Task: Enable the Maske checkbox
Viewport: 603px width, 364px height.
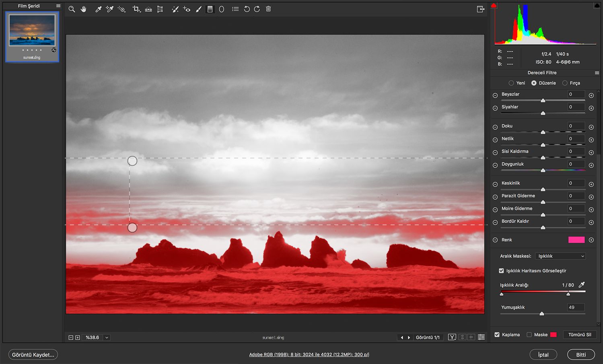Action: (529, 335)
